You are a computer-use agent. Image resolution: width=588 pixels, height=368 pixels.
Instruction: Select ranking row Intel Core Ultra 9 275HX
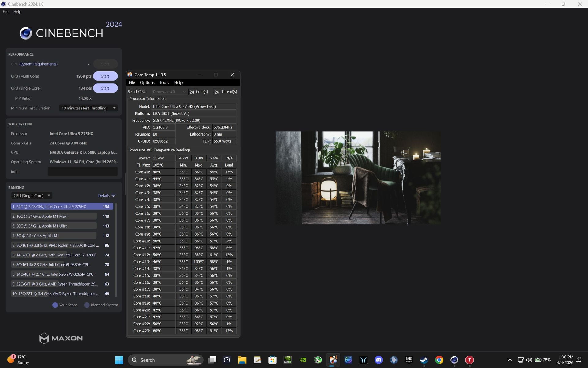62,207
